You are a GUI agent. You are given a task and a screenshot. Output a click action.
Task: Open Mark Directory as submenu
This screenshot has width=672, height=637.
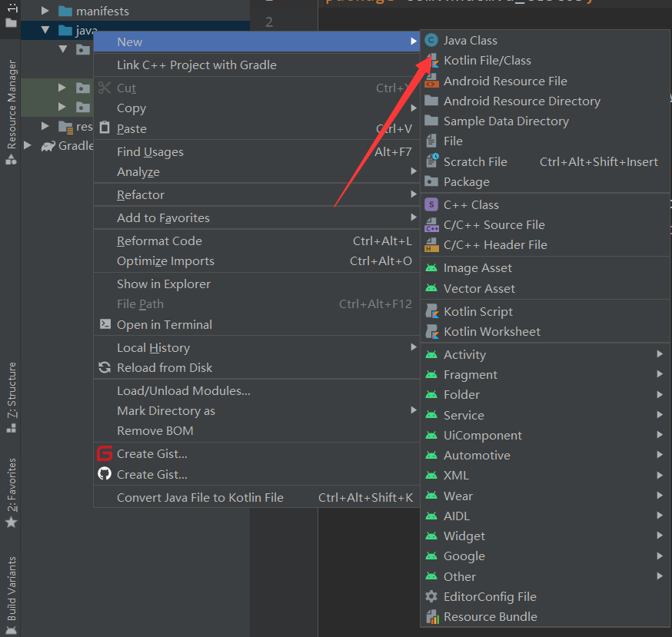256,411
